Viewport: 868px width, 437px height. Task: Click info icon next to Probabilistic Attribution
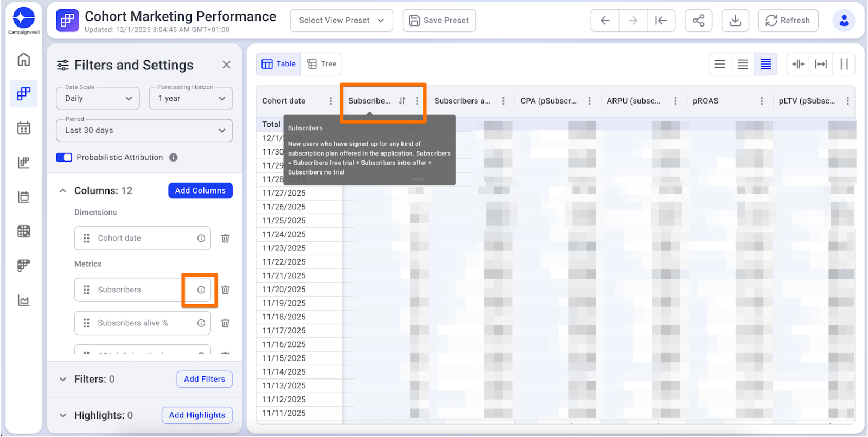pyautogui.click(x=174, y=158)
